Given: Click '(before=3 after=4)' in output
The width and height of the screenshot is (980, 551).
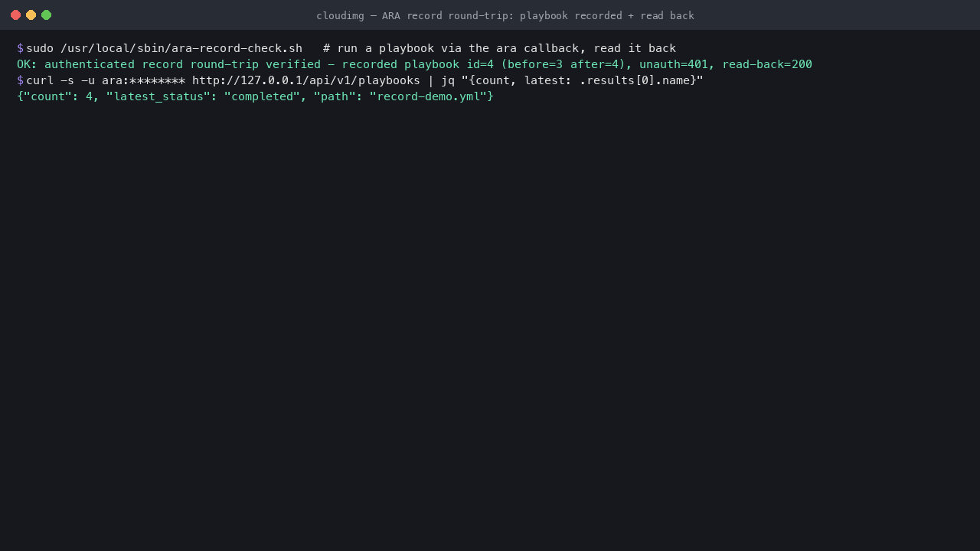Looking at the screenshot, I should point(563,64).
